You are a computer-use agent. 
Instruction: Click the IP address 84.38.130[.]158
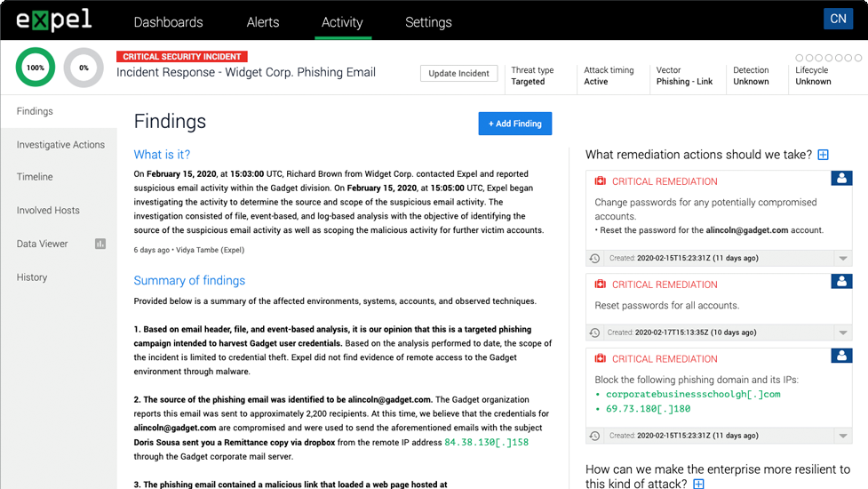tap(486, 442)
